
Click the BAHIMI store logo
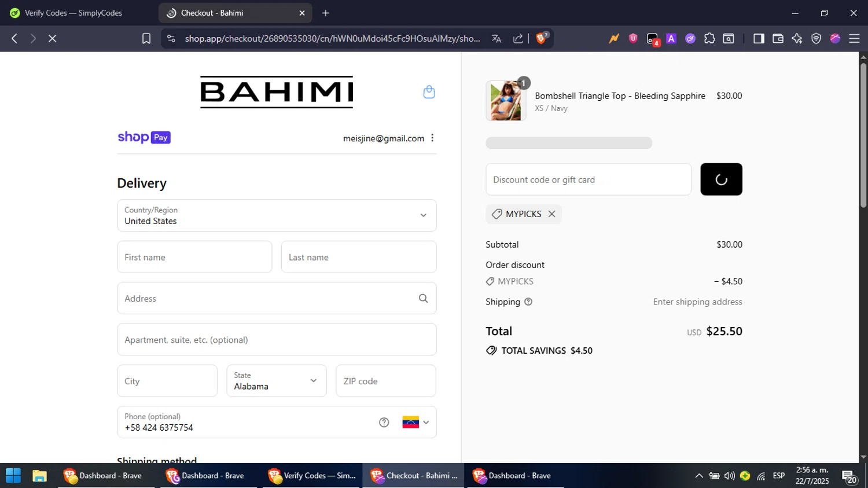click(x=277, y=92)
